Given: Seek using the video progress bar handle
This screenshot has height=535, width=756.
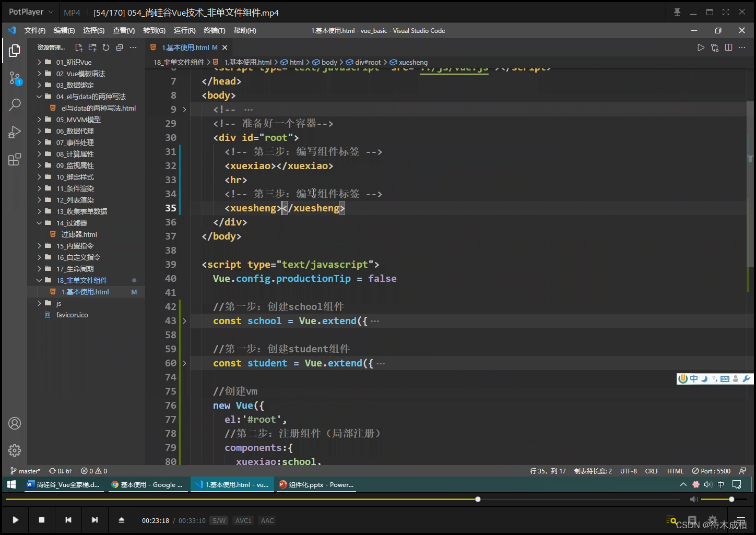Looking at the screenshot, I should 478,500.
